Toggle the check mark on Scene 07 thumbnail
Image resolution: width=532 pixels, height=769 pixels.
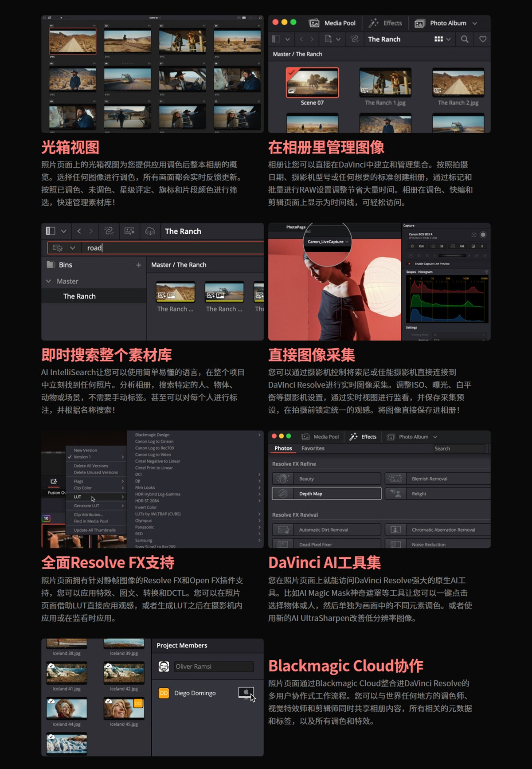(291, 73)
